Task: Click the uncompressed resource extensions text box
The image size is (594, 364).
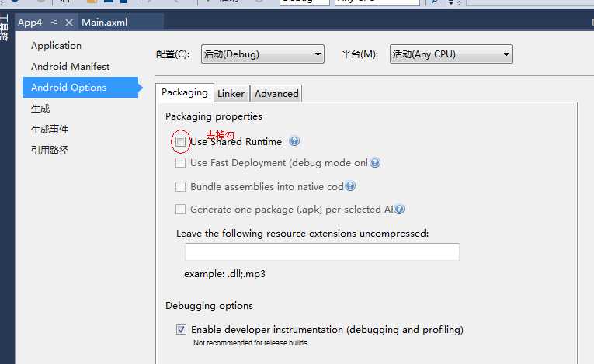Action: (321, 252)
